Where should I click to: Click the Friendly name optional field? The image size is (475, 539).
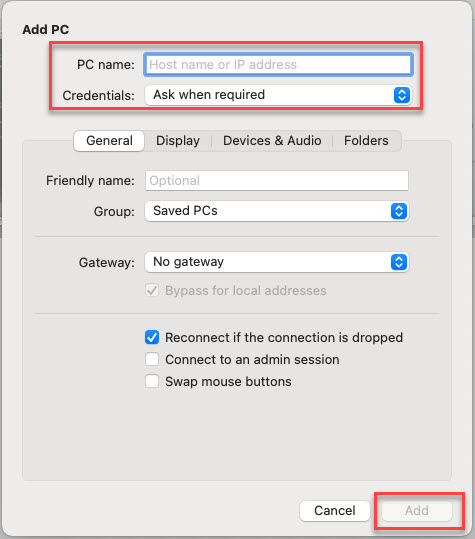277,180
